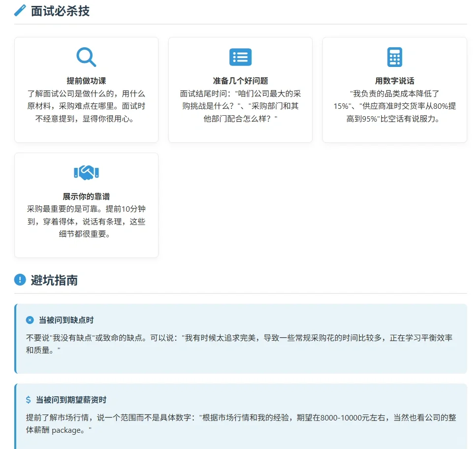
Task: Click the handshake icon above 展示你的靠谱
Action: (x=86, y=172)
